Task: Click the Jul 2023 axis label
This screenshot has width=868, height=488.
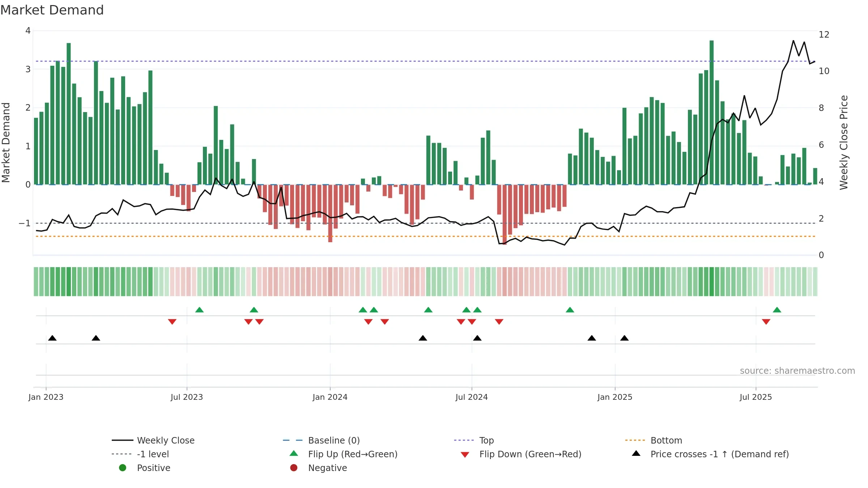Action: [187, 397]
